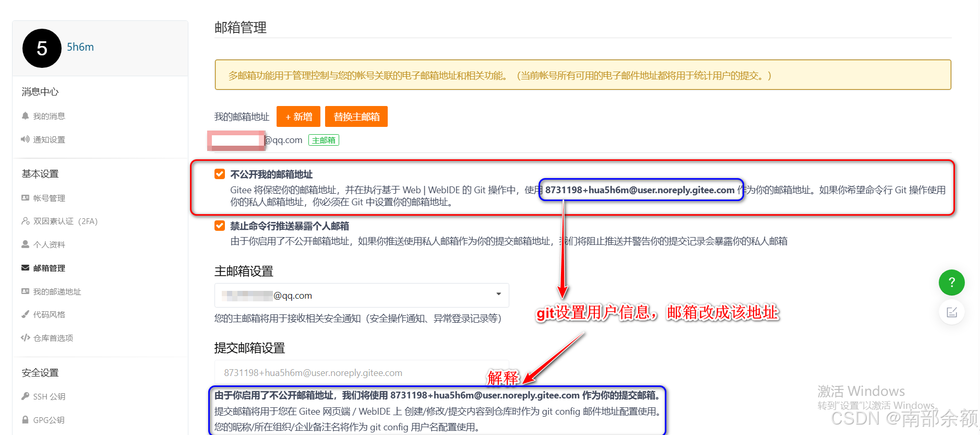Click the 禁止命令行推送暴露个人邮箱 label text
The image size is (980, 435).
click(x=290, y=226)
